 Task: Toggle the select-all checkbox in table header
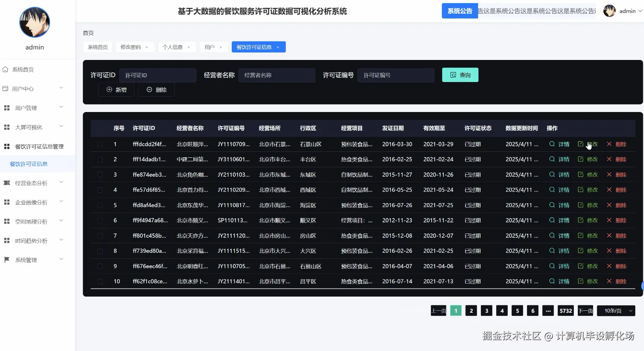[x=100, y=129]
